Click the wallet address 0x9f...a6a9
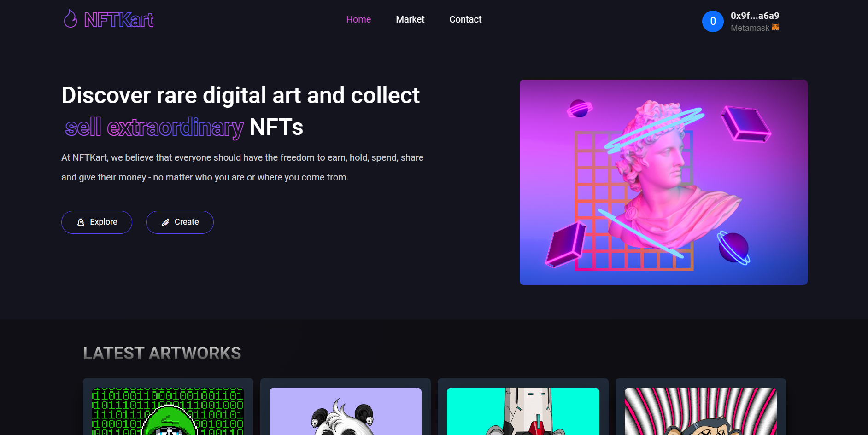 (754, 15)
